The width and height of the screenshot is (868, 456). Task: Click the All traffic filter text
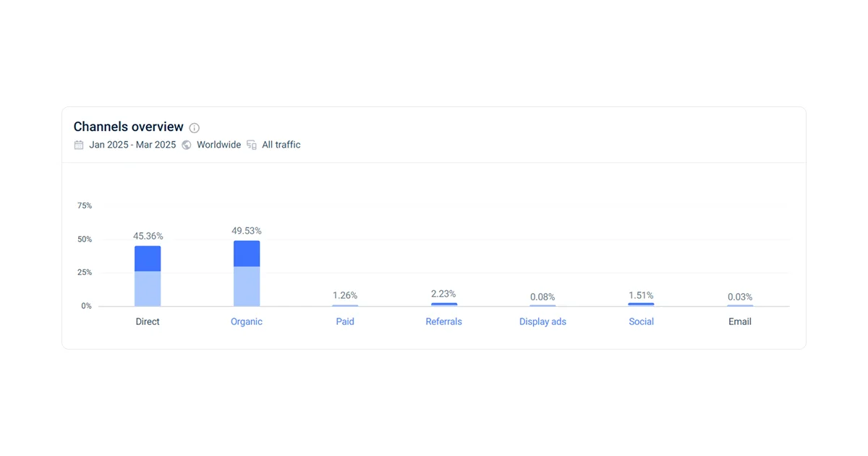(281, 145)
